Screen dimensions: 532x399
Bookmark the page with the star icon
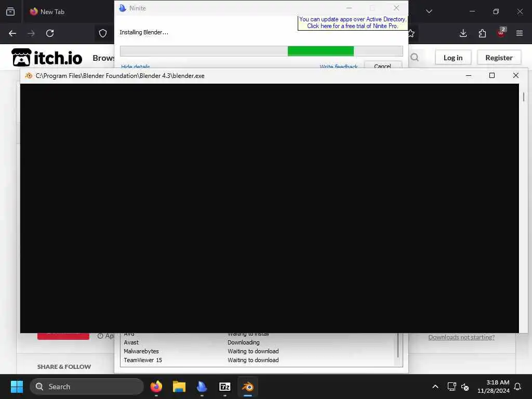click(411, 33)
